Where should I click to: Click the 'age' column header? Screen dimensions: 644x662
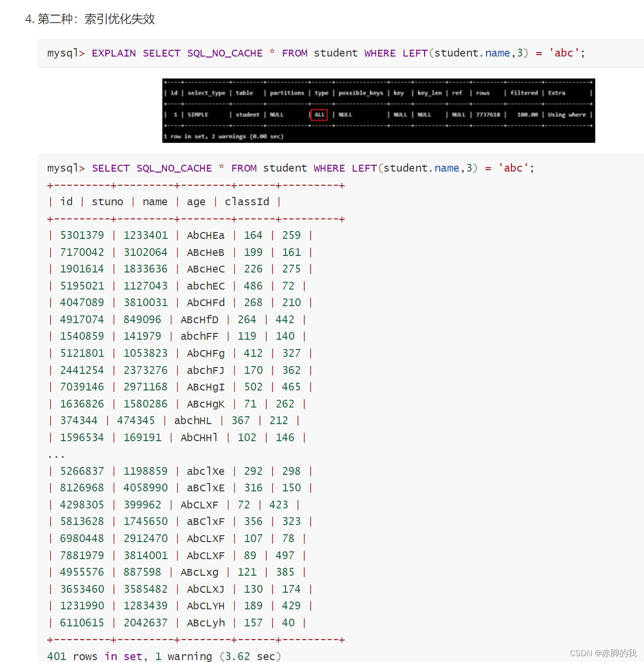pyautogui.click(x=196, y=202)
